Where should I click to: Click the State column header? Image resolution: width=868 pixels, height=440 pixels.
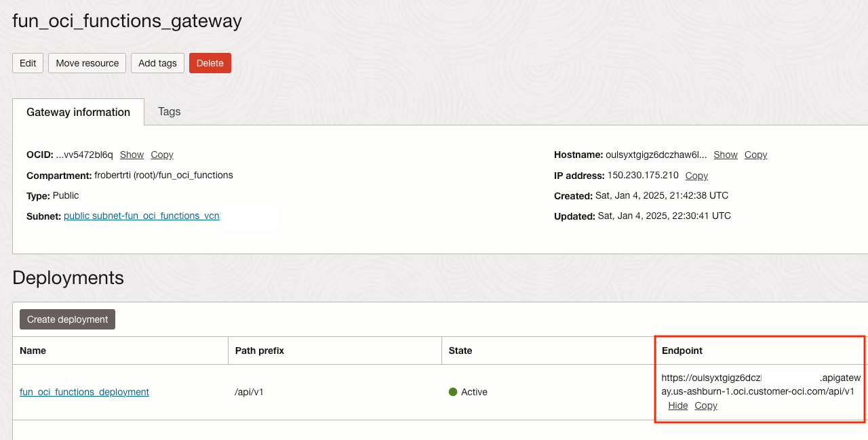click(460, 351)
